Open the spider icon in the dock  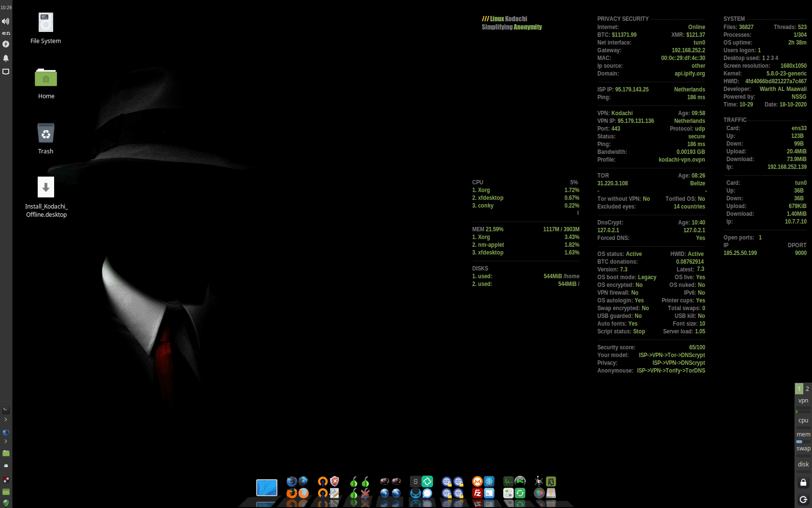click(x=539, y=481)
